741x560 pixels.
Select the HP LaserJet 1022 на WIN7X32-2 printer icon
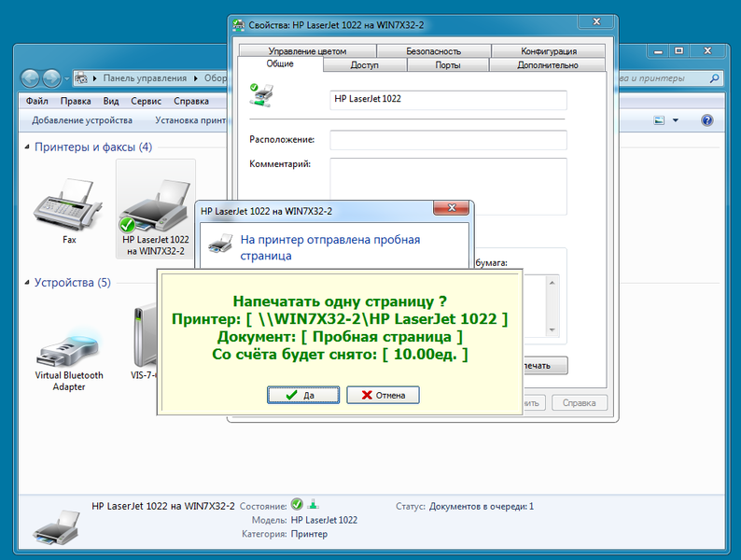pos(156,209)
